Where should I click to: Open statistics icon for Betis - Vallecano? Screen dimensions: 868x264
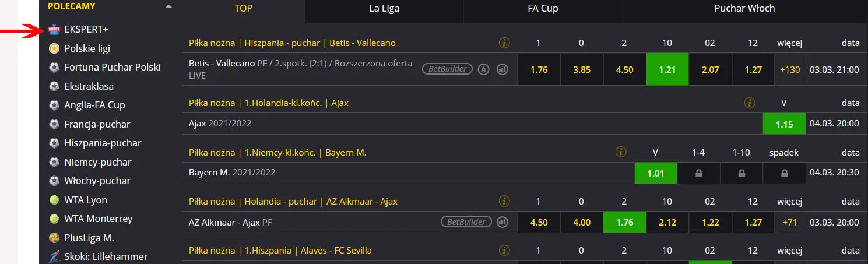[502, 69]
